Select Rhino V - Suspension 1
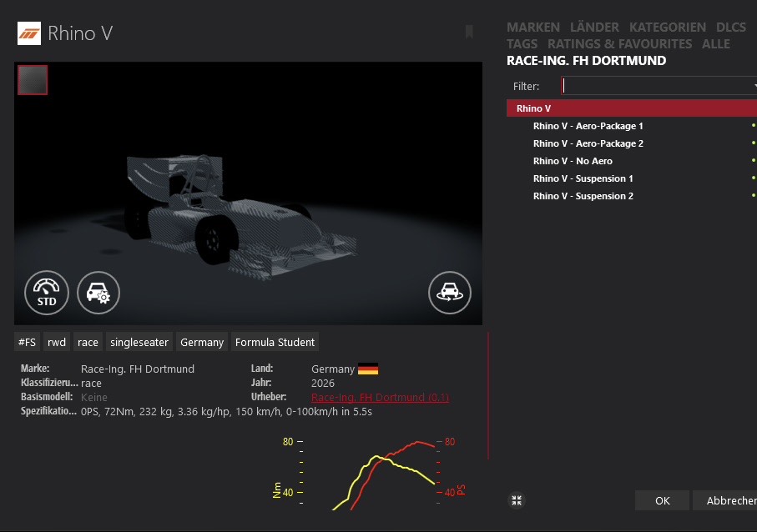This screenshot has height=532, width=757. [583, 178]
